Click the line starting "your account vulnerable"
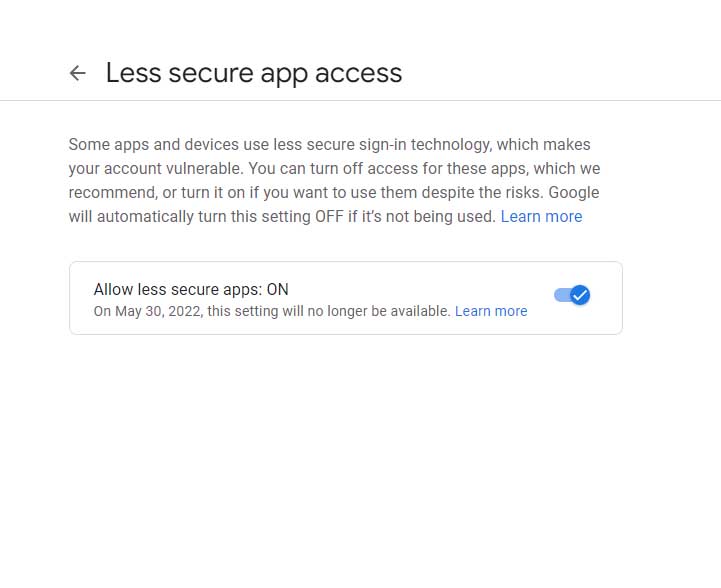This screenshot has width=721, height=588. pos(334,168)
